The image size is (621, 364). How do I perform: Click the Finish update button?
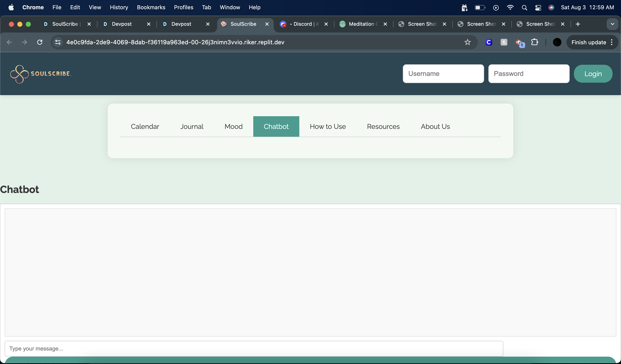pyautogui.click(x=588, y=42)
